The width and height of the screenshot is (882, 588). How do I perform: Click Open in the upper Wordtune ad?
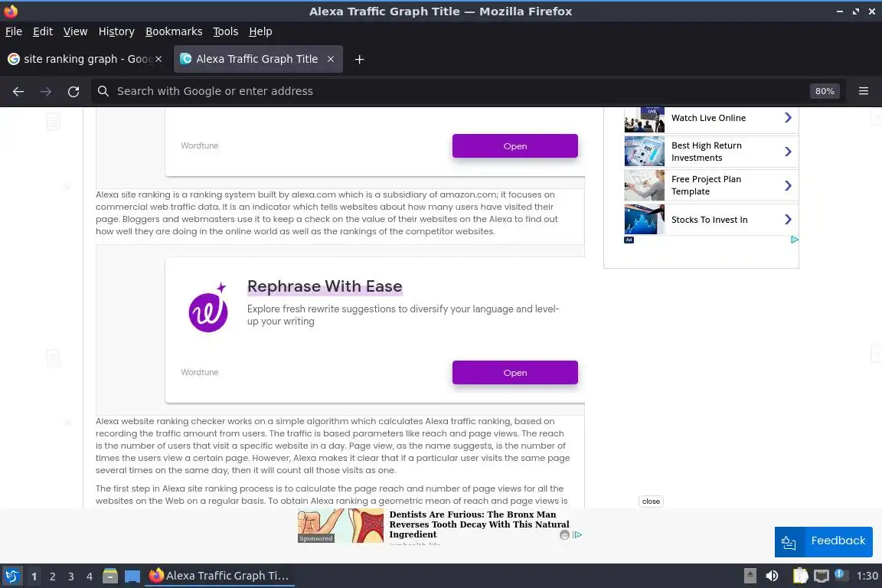[x=514, y=146]
